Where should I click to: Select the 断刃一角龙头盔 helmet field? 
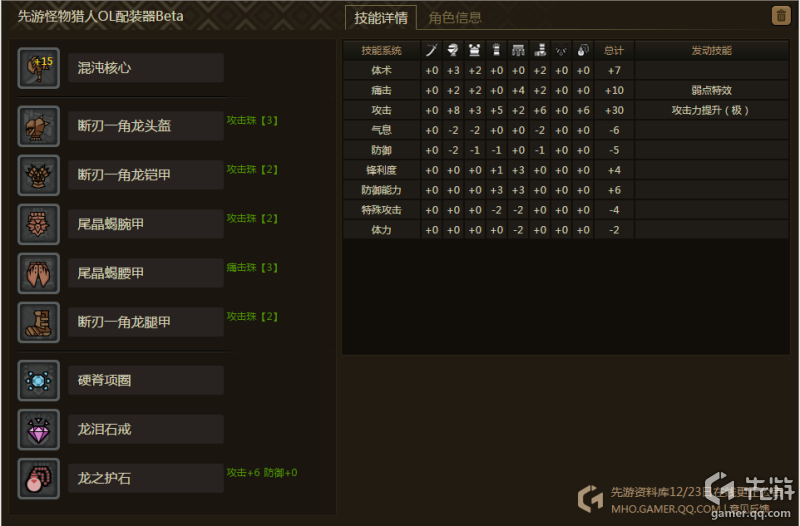click(146, 126)
